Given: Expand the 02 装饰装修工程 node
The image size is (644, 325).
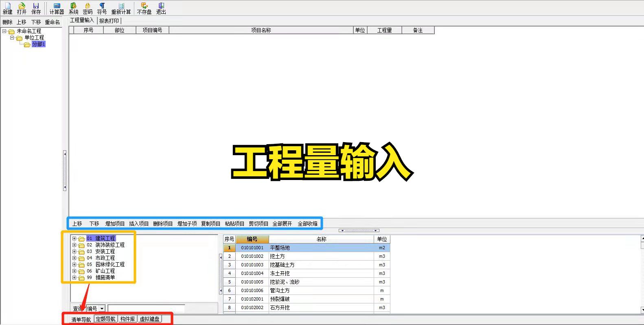Looking at the screenshot, I should pos(74,245).
